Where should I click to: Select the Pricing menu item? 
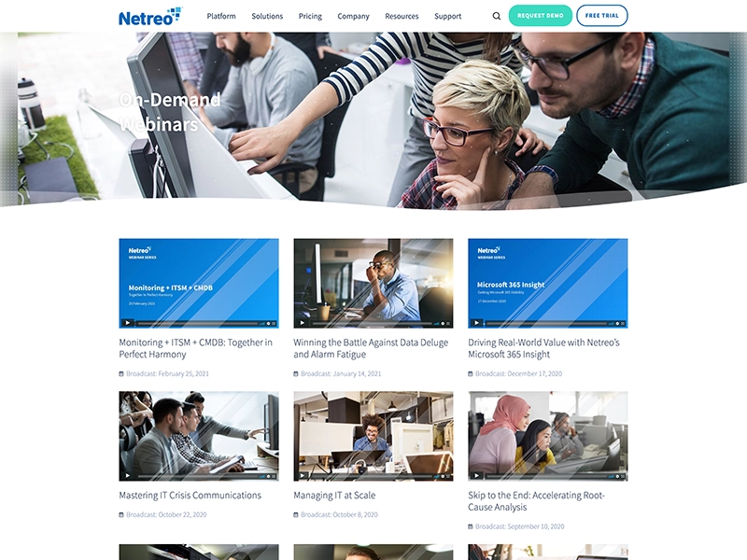(310, 16)
